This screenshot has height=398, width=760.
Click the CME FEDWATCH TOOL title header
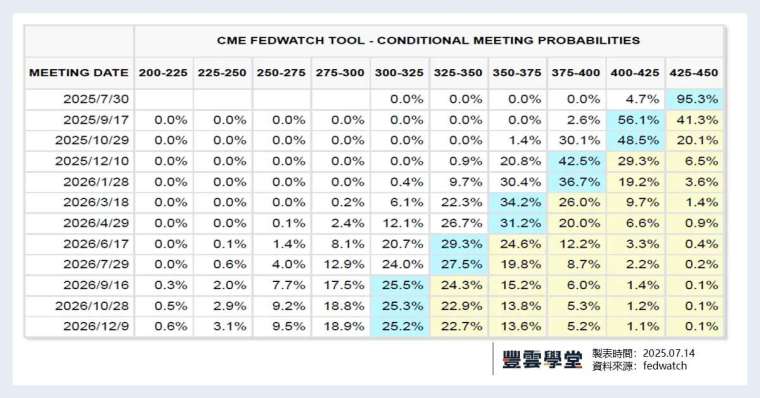428,40
